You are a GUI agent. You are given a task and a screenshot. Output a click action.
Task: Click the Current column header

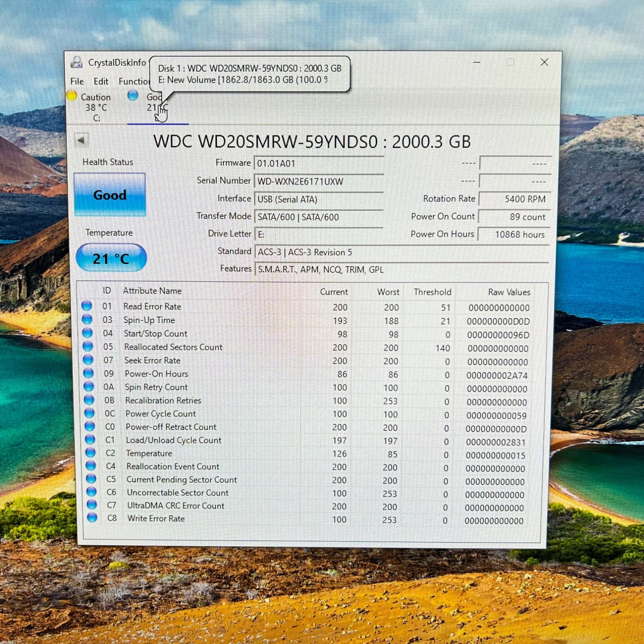tap(334, 292)
